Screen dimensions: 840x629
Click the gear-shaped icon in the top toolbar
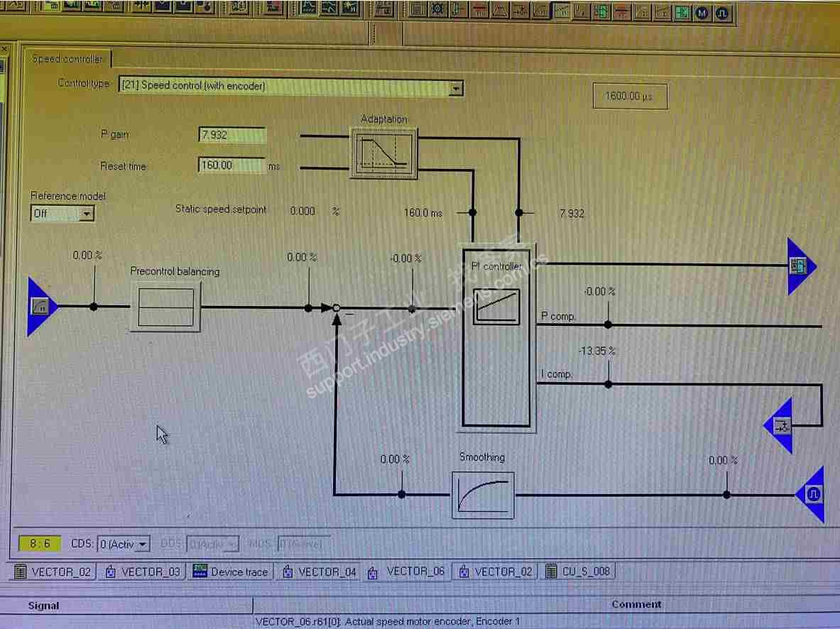(437, 9)
